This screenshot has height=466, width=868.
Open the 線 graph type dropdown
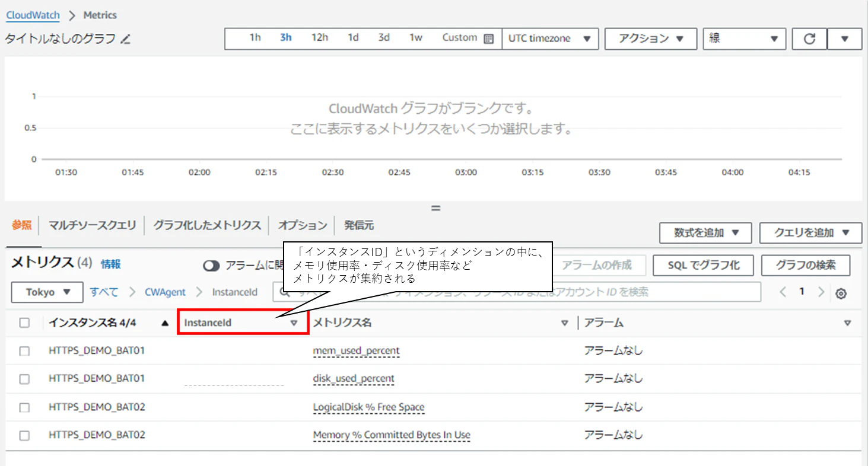[744, 39]
